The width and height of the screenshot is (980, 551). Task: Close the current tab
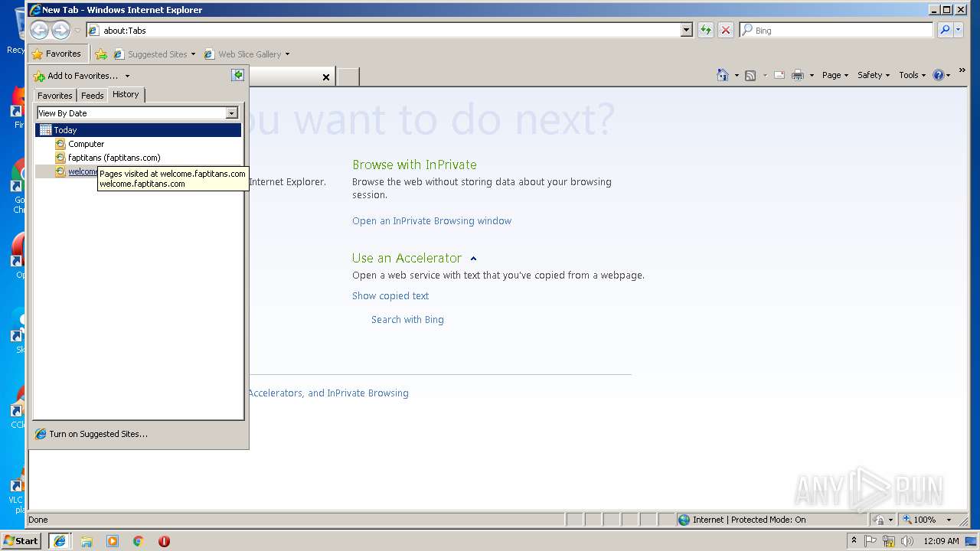[x=326, y=77]
